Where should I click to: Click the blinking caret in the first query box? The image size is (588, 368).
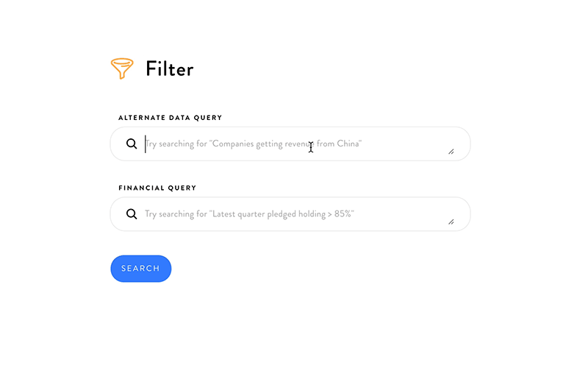tap(145, 144)
